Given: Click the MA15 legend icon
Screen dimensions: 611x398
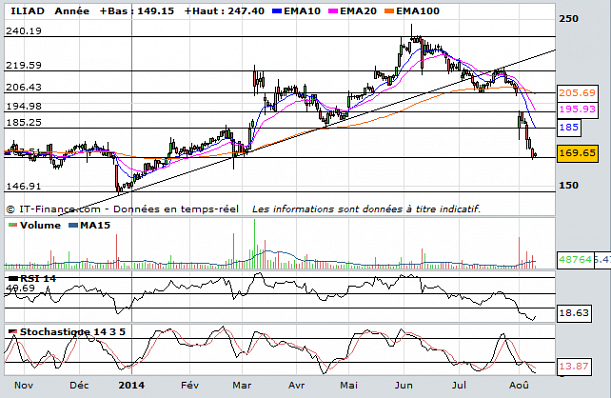Looking at the screenshot, I should [73, 225].
